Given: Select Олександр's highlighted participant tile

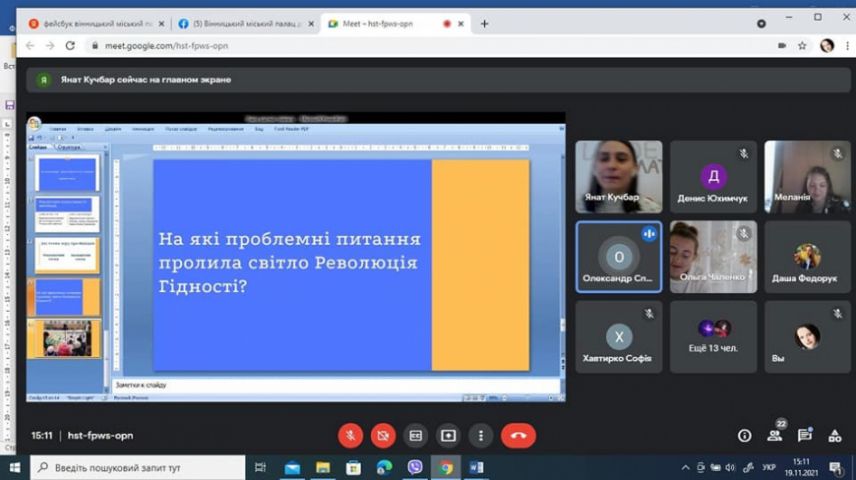Looking at the screenshot, I should (619, 257).
